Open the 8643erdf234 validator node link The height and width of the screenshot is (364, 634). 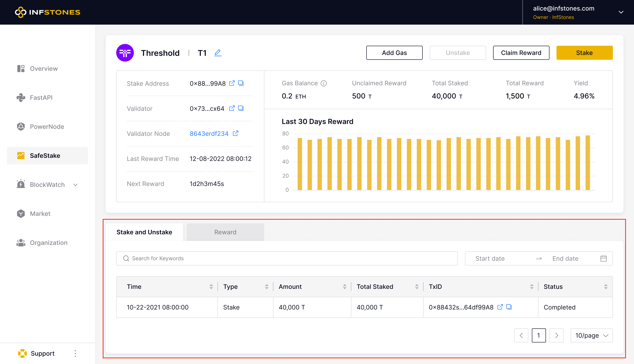point(209,133)
